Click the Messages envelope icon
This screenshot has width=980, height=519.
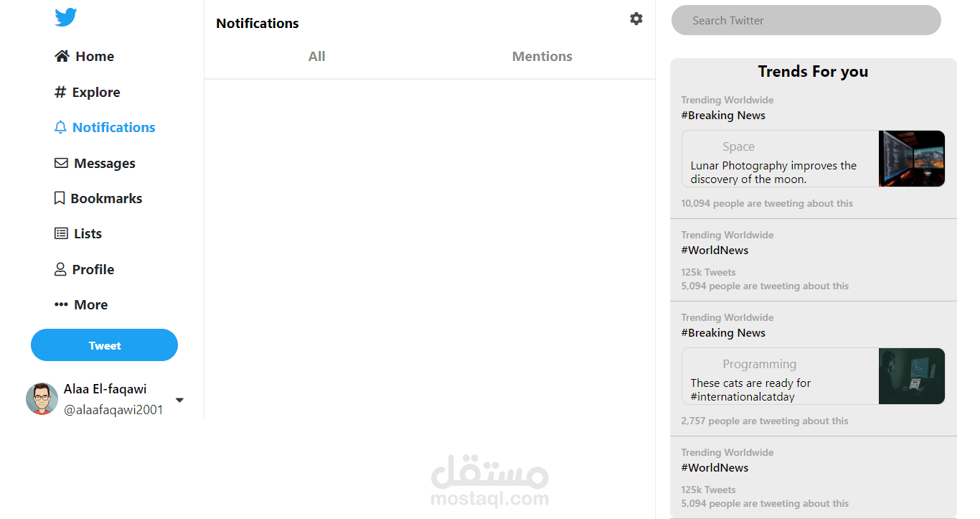[x=62, y=163]
